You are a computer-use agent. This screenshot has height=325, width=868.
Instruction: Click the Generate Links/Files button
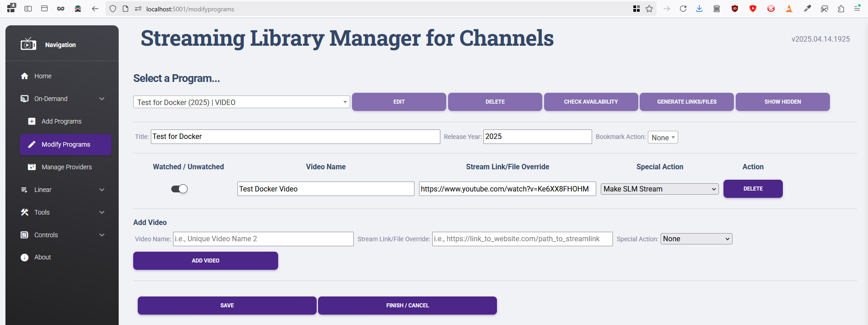pos(686,102)
